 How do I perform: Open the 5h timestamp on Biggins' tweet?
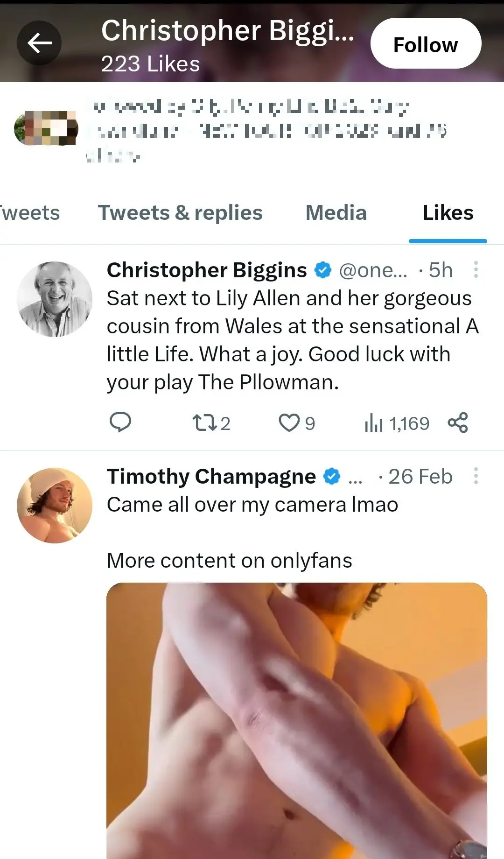(441, 270)
